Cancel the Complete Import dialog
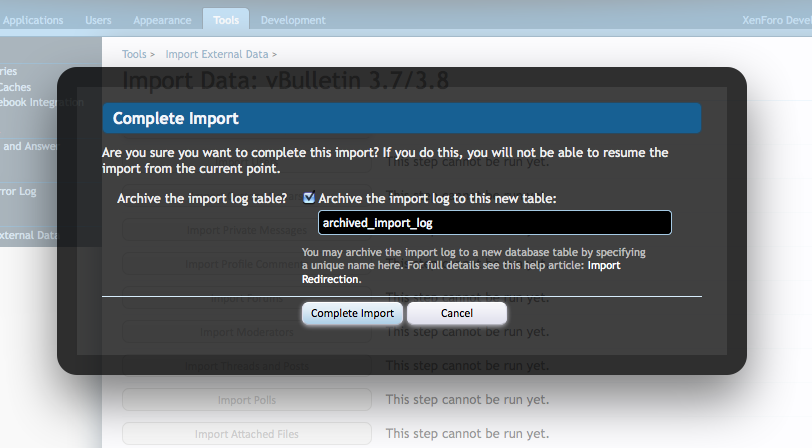This screenshot has width=812, height=448. click(457, 313)
